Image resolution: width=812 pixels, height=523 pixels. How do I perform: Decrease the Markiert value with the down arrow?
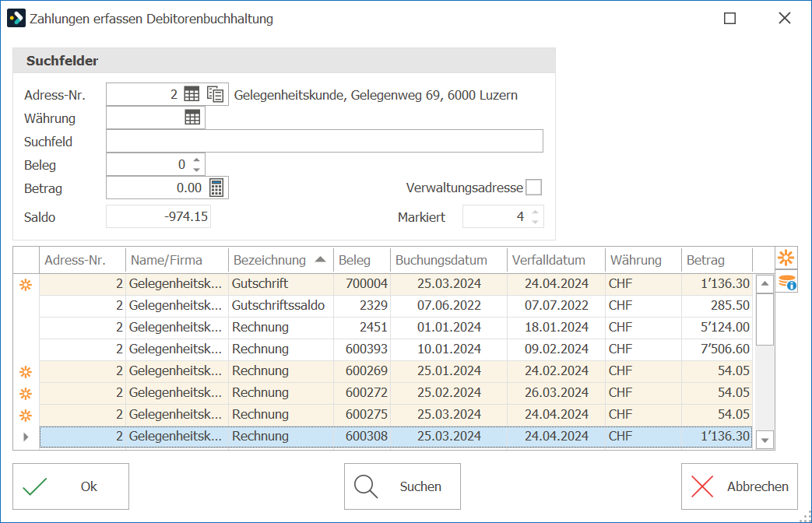[x=535, y=222]
